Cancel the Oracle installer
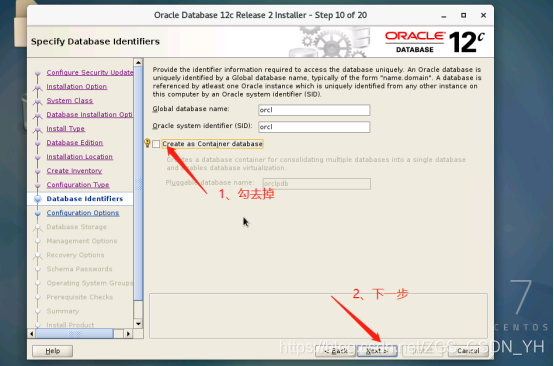The image size is (554, 366). coord(468,351)
